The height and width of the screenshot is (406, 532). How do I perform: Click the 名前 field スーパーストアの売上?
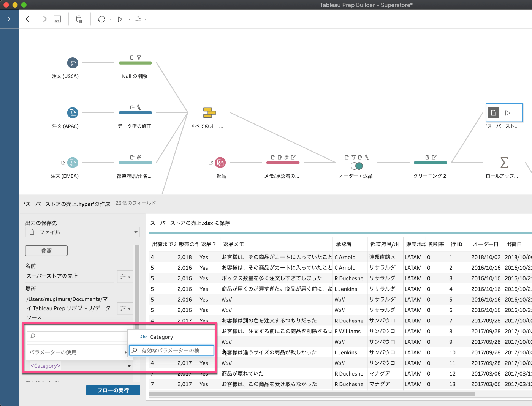(x=70, y=276)
